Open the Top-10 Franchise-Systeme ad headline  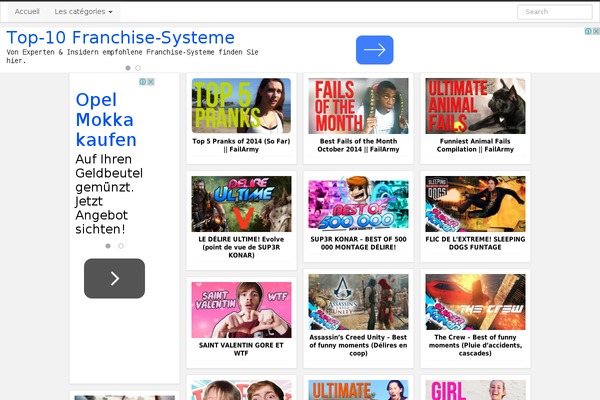pyautogui.click(x=121, y=38)
